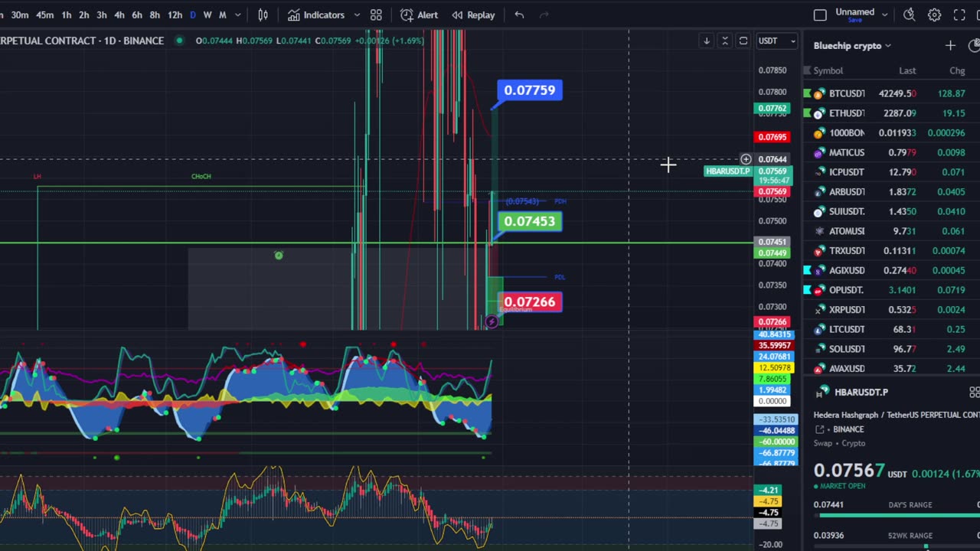Enter fullscreen mode
The image size is (980, 551).
[x=959, y=15]
